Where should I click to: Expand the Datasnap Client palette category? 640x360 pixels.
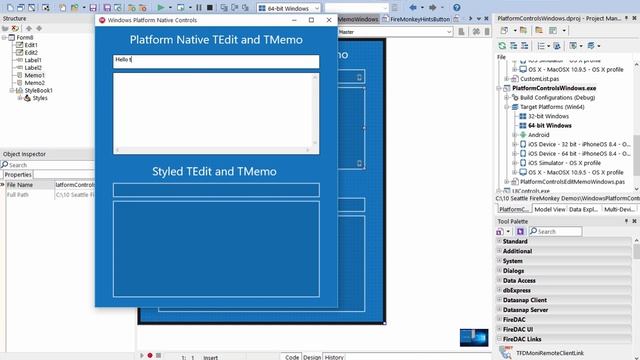click(x=499, y=300)
